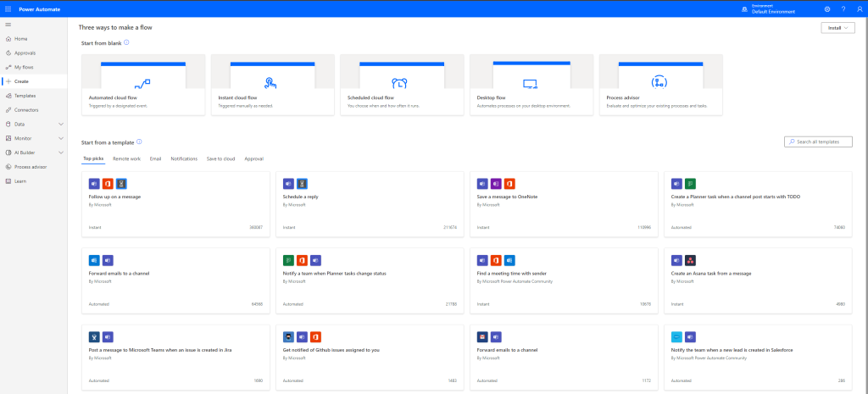This screenshot has height=394, width=868.
Task: Click the Home icon in sidebar
Action: tap(8, 39)
